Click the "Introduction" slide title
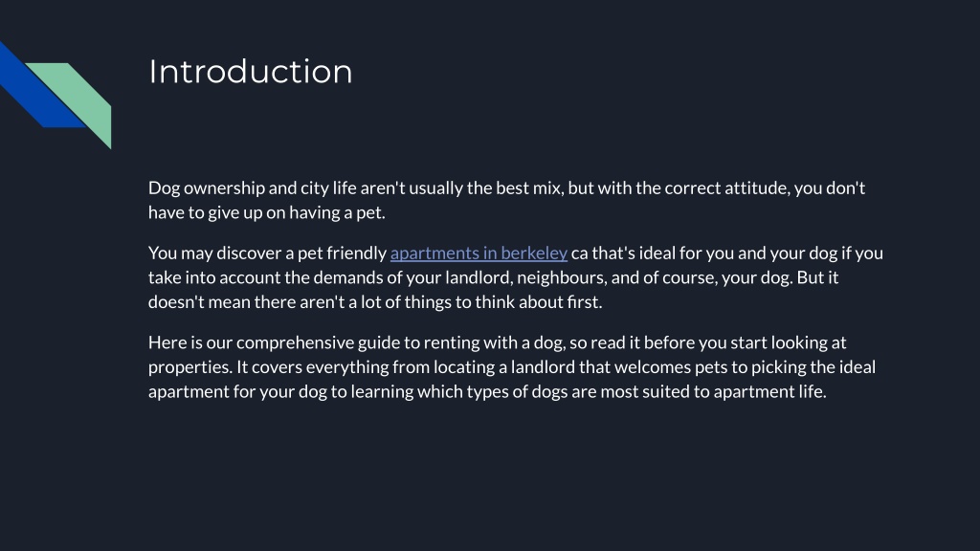 pos(251,72)
